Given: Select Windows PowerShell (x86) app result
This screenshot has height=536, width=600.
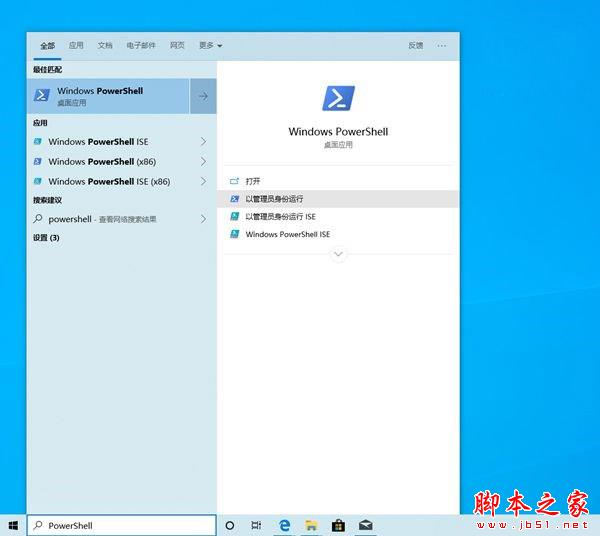Looking at the screenshot, I should coord(121,161).
